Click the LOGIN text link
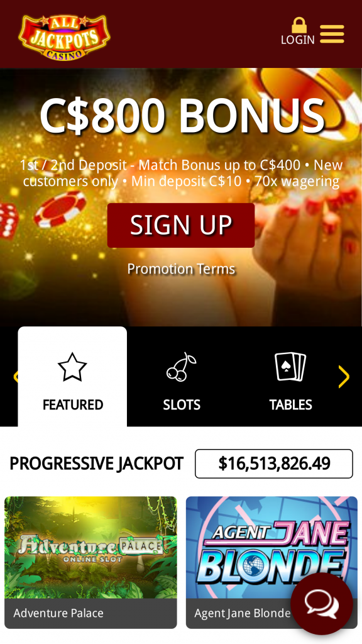 click(x=297, y=40)
